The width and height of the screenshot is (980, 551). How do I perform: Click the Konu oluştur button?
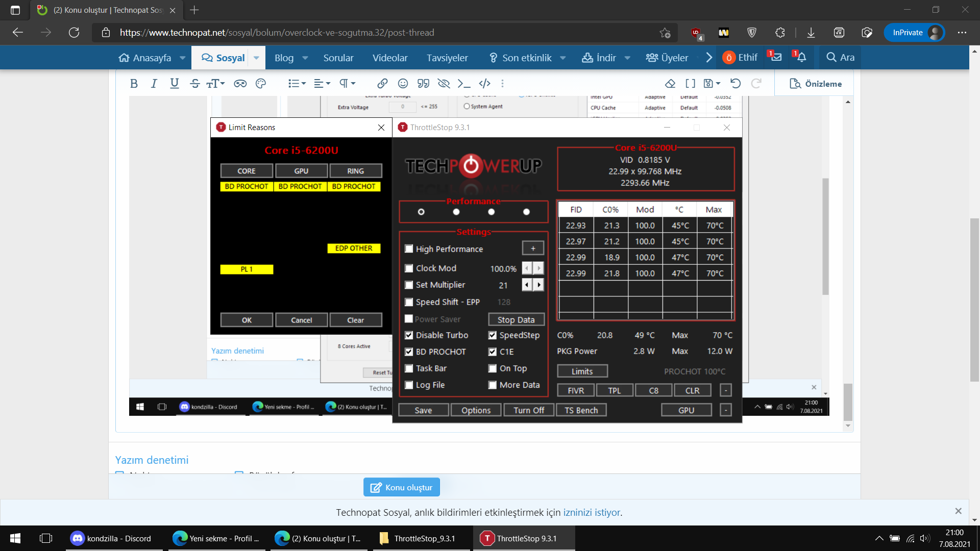pos(401,487)
